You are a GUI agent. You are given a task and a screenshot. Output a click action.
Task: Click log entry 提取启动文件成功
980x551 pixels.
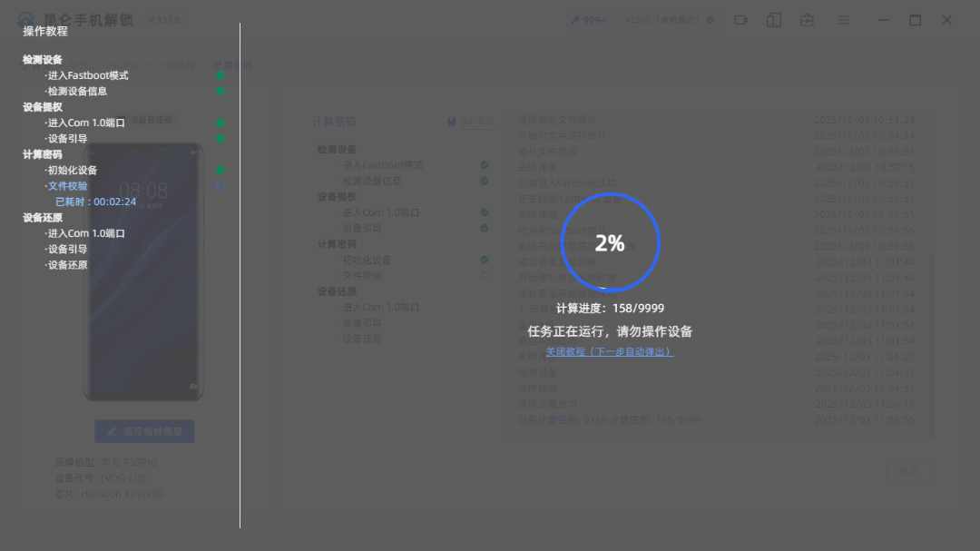[557, 120]
